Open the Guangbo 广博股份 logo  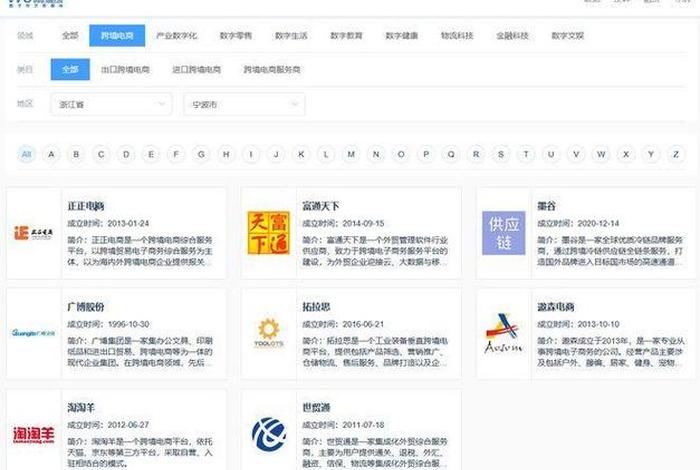point(33,333)
